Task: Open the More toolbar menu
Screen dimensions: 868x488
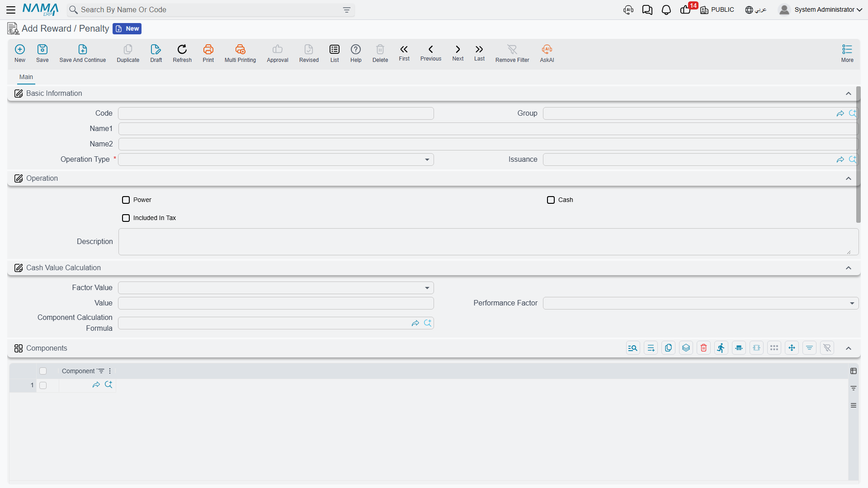Action: (847, 53)
